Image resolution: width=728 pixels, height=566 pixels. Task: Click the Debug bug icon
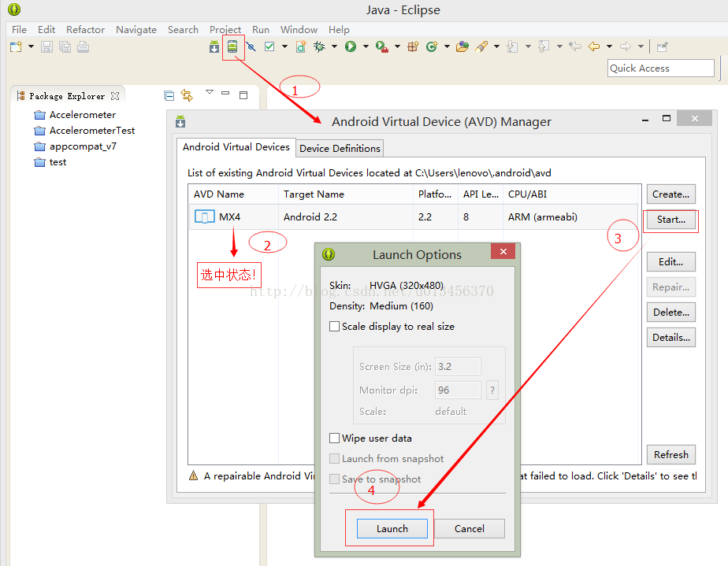click(319, 46)
